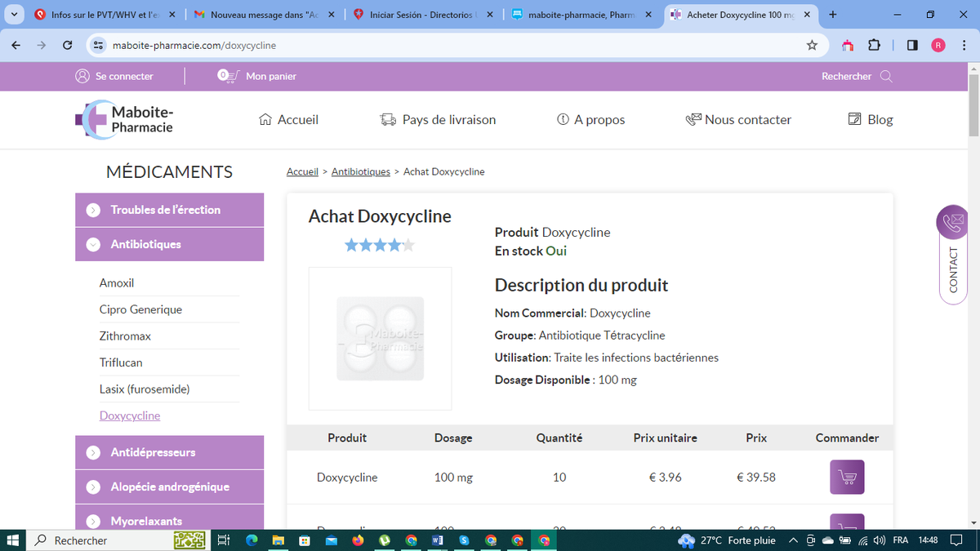The image size is (980, 551).
Task: Open File Explorer from taskbar
Action: (278, 540)
